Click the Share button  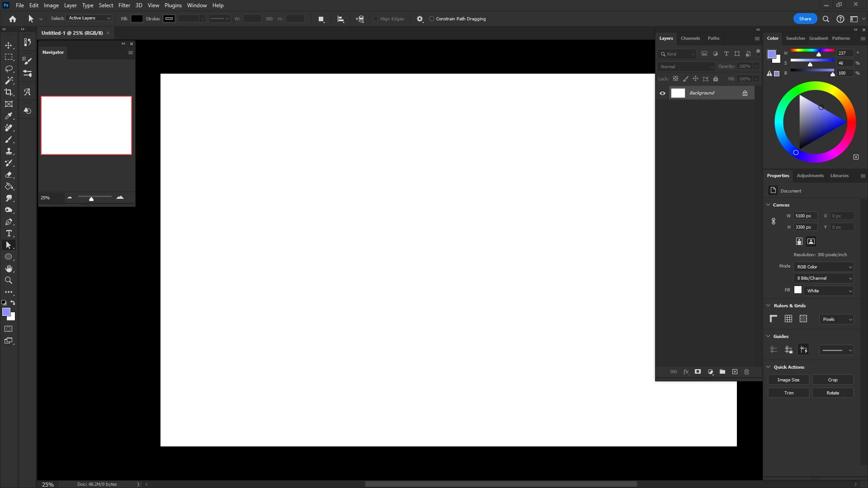click(x=805, y=19)
